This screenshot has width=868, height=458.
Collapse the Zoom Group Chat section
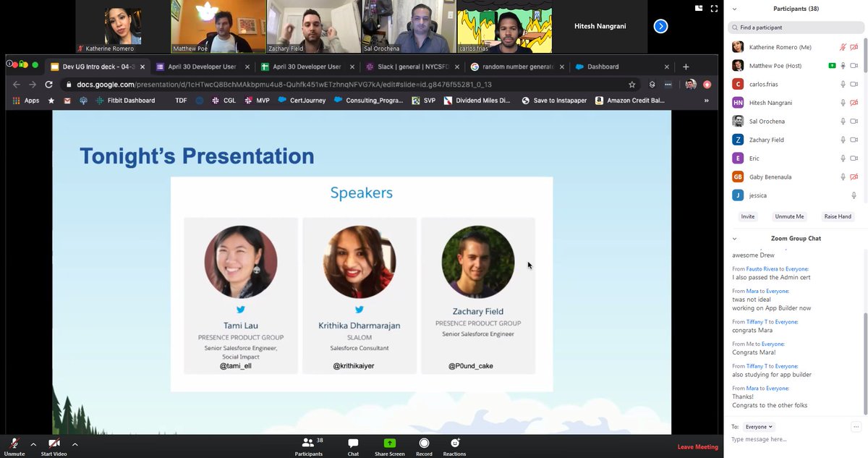tap(734, 238)
